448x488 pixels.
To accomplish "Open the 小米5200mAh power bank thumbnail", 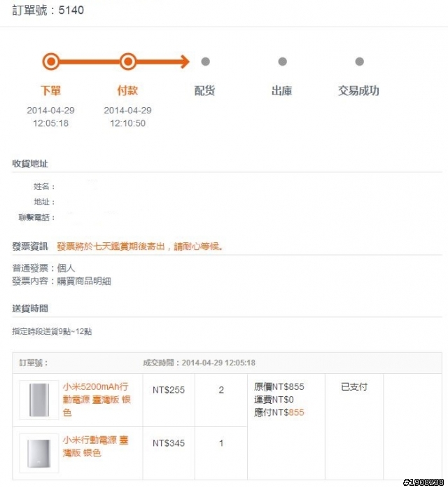I will click(x=39, y=400).
